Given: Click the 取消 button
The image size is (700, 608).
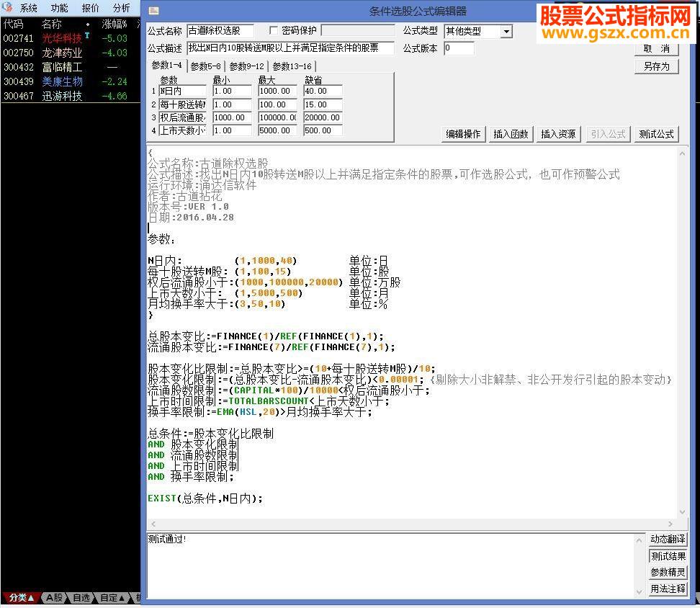Looking at the screenshot, I should pyautogui.click(x=657, y=49).
